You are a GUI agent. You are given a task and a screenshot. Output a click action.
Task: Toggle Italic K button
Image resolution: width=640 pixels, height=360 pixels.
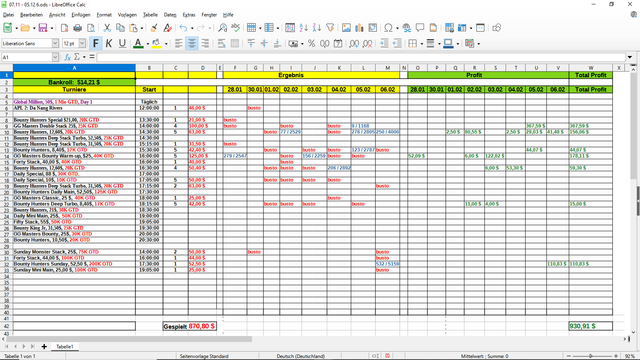click(109, 43)
